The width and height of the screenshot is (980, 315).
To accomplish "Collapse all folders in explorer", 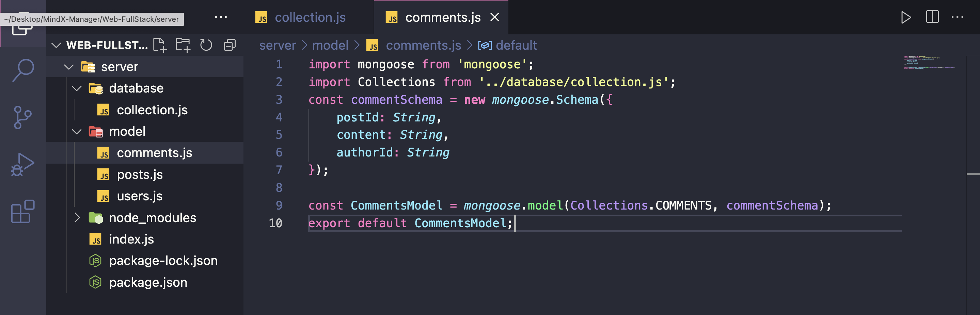I will (230, 45).
